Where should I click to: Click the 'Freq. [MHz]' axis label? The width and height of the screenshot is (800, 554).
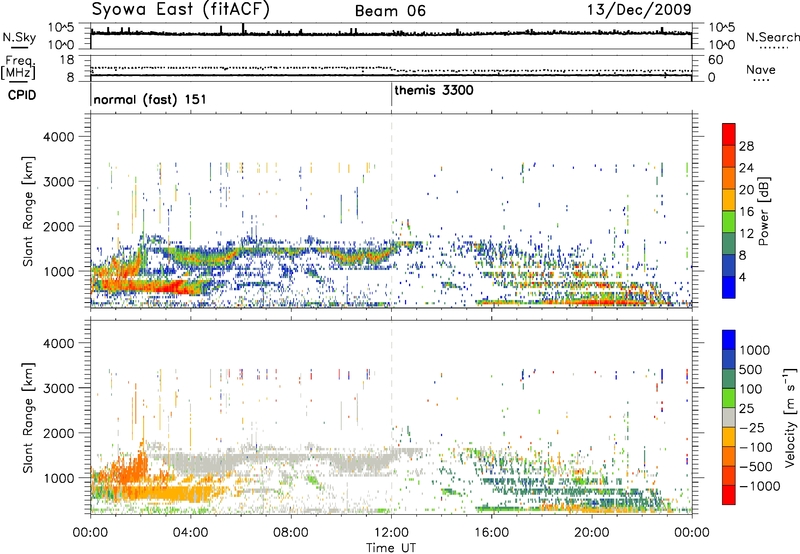19,67
